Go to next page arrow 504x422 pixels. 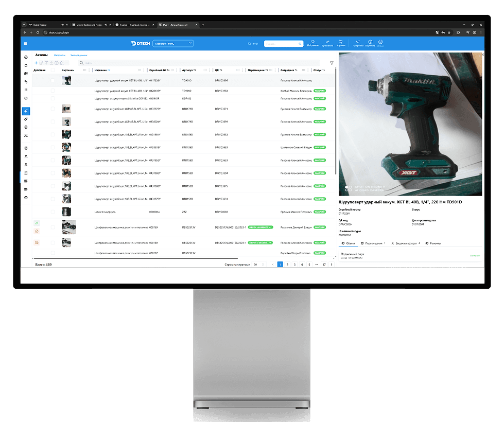pos(332,265)
